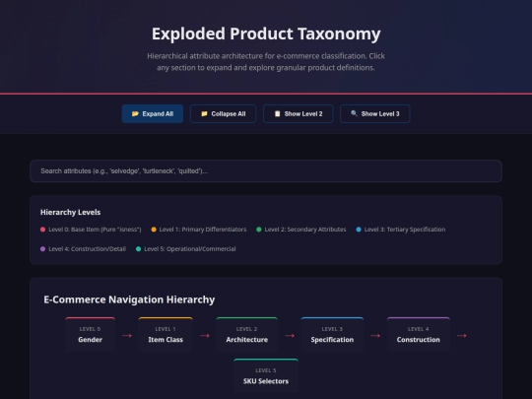Click the 'Hierarchy Levels' heading
This screenshot has width=532, height=399.
coord(71,212)
